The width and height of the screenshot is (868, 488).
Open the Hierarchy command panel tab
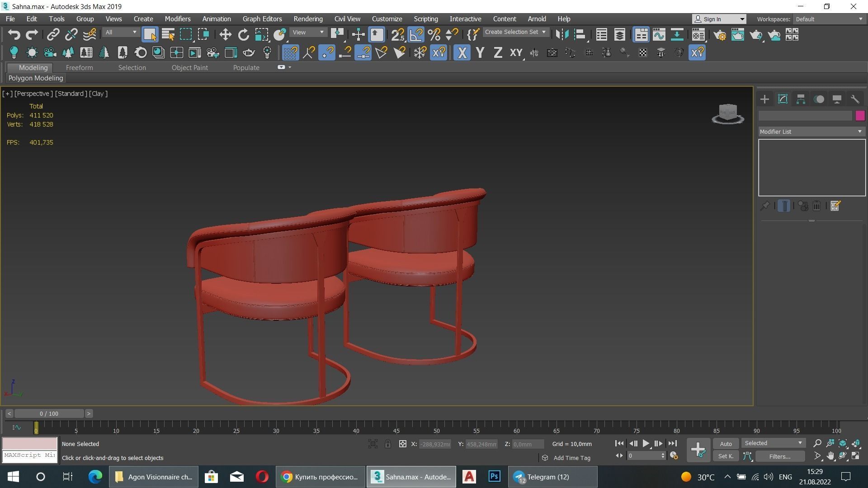[801, 99]
